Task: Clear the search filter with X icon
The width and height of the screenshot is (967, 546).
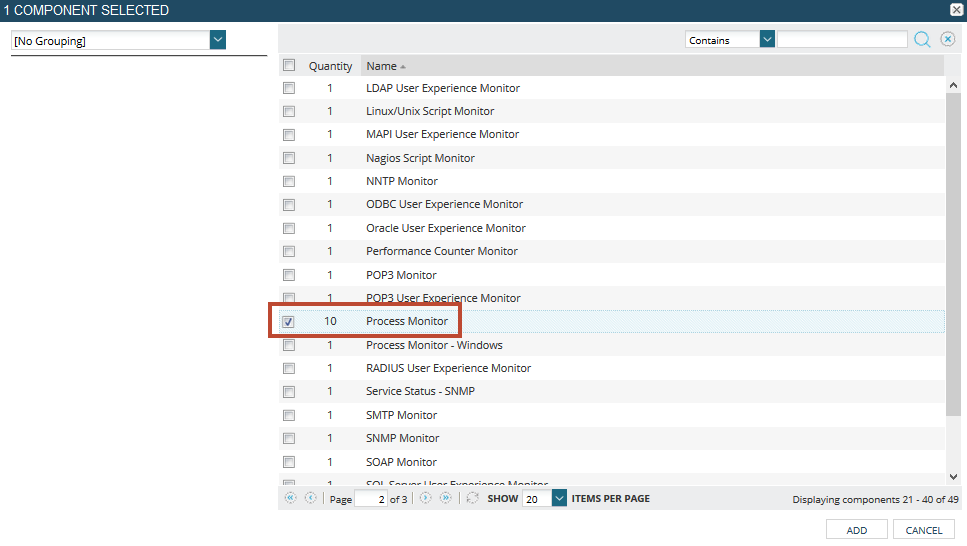Action: pos(948,40)
